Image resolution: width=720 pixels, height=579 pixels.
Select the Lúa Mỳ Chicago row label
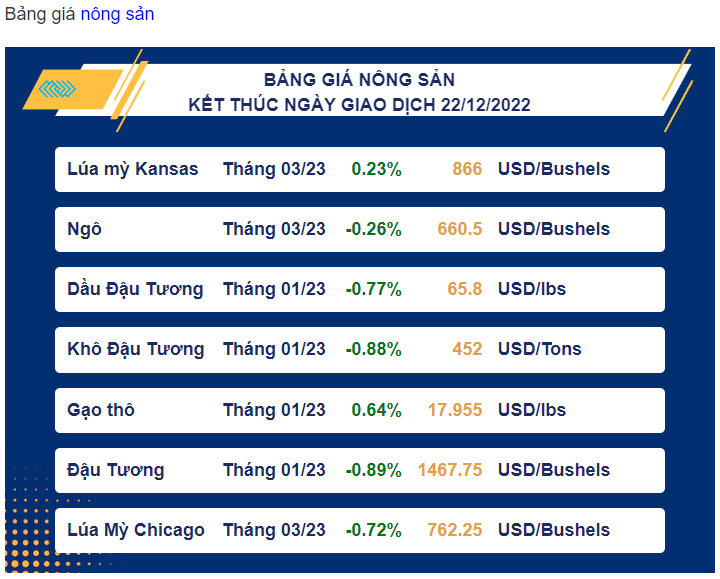(x=136, y=530)
